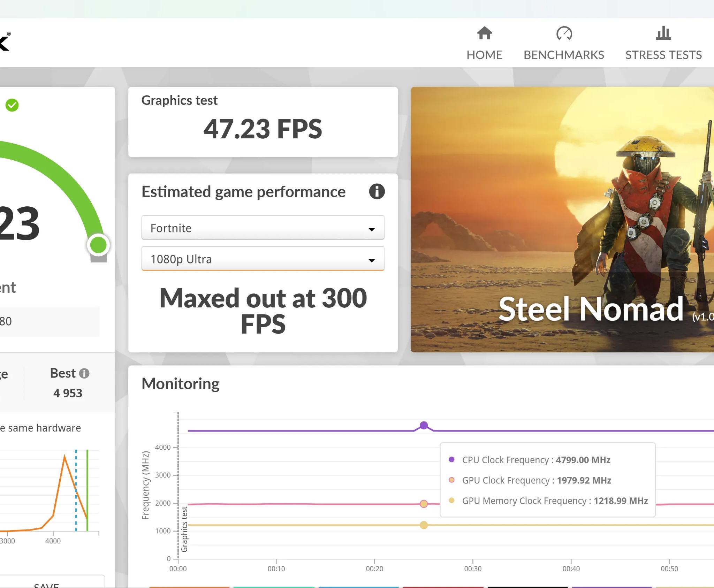Click the Maxed out at 300 FPS text

(263, 311)
